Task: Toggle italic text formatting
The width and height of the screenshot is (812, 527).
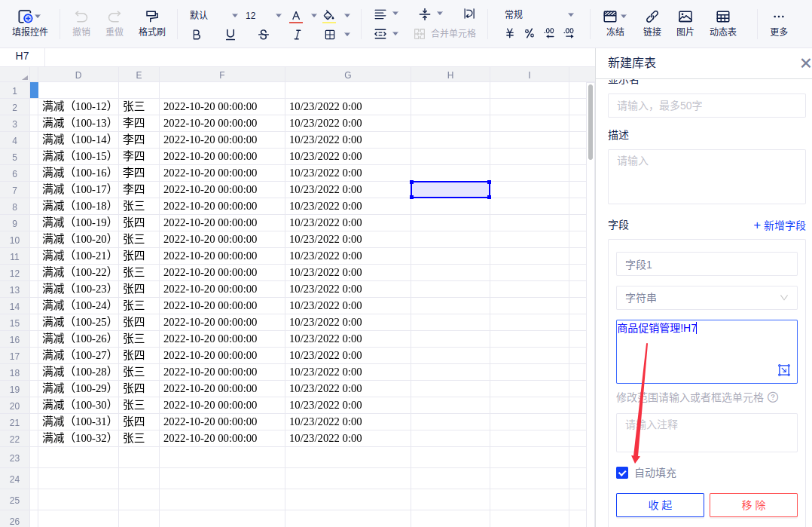Action: pyautogui.click(x=297, y=34)
